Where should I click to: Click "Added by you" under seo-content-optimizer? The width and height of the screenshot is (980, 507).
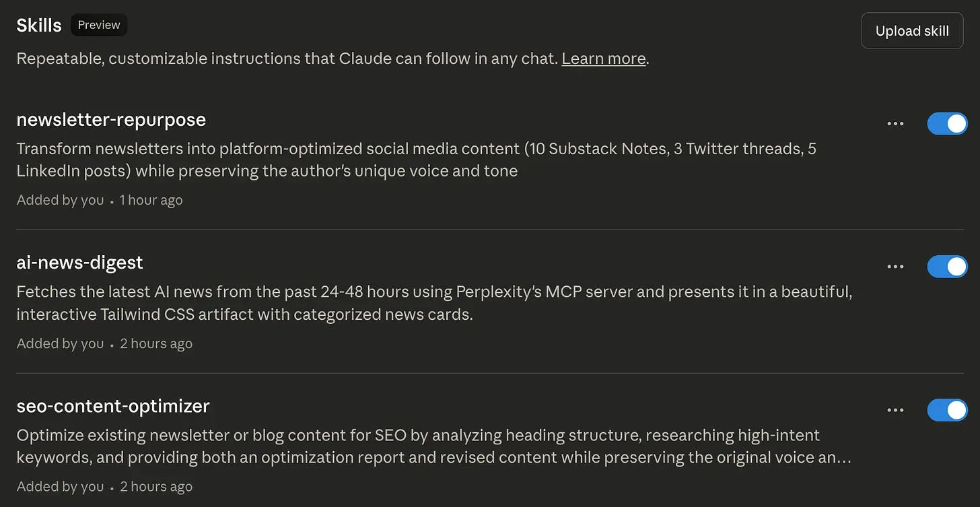(60, 486)
